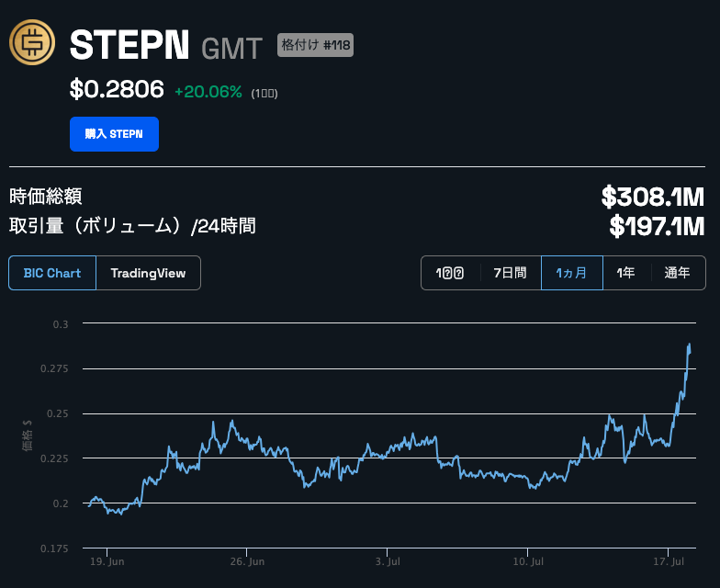Click the STEPN coin name heading
This screenshot has width=720, height=588.
click(129, 44)
